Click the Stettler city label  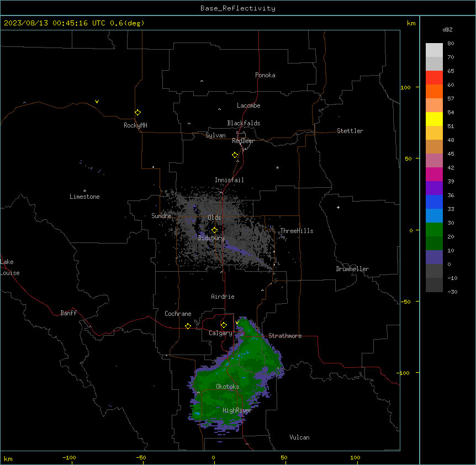coord(350,131)
